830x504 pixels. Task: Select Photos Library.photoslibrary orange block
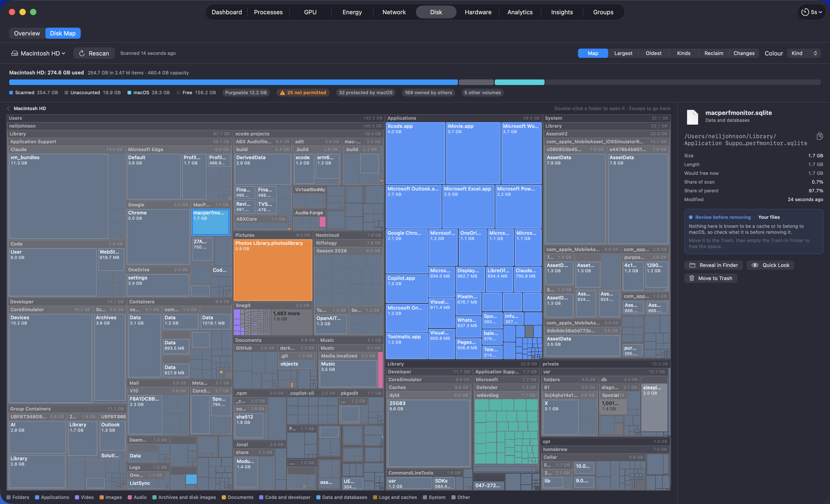point(273,270)
